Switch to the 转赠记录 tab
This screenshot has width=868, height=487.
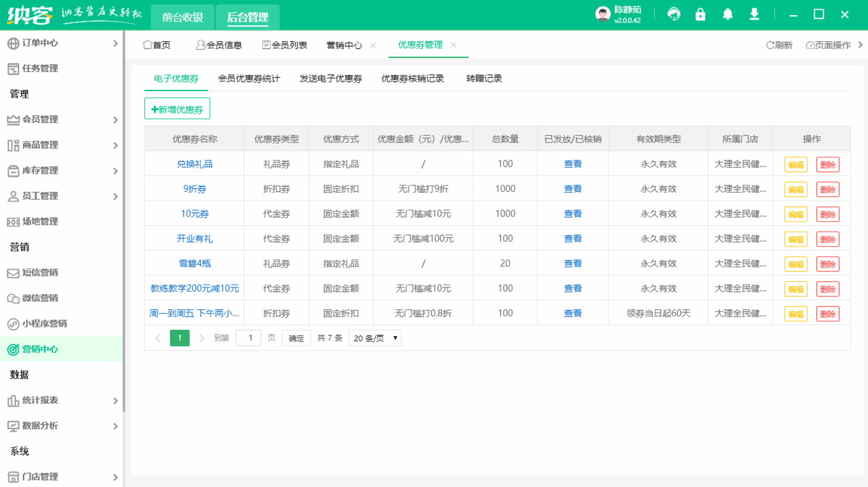(483, 79)
